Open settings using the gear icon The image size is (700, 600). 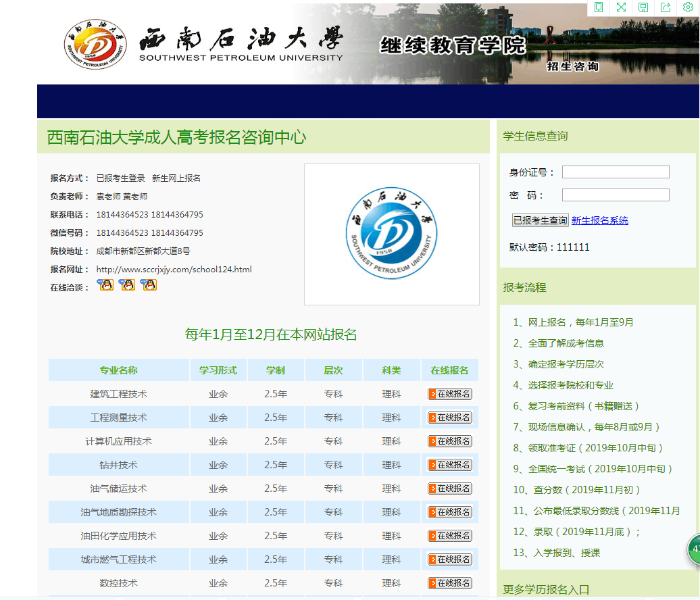688,7
